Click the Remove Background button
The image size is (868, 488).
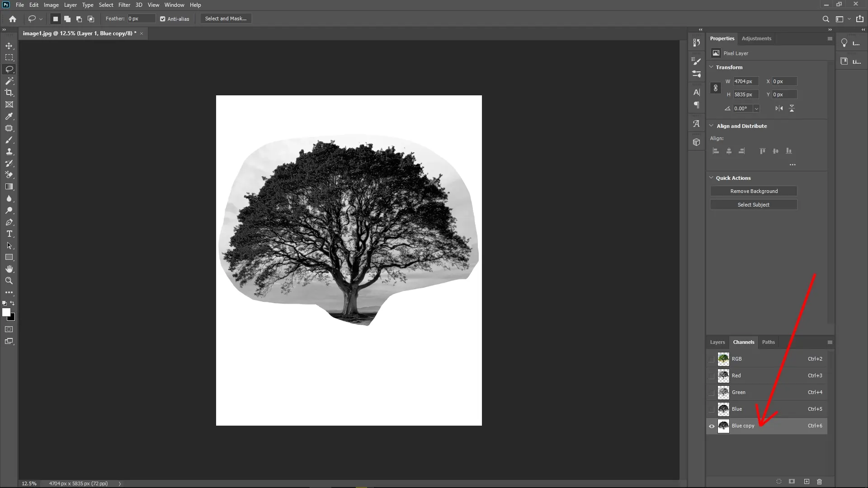[x=754, y=191]
